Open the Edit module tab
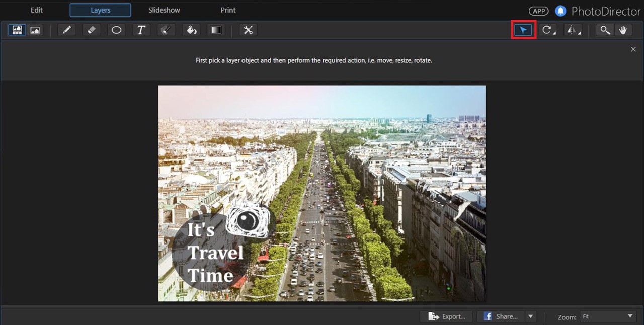The height and width of the screenshot is (325, 644). (37, 10)
